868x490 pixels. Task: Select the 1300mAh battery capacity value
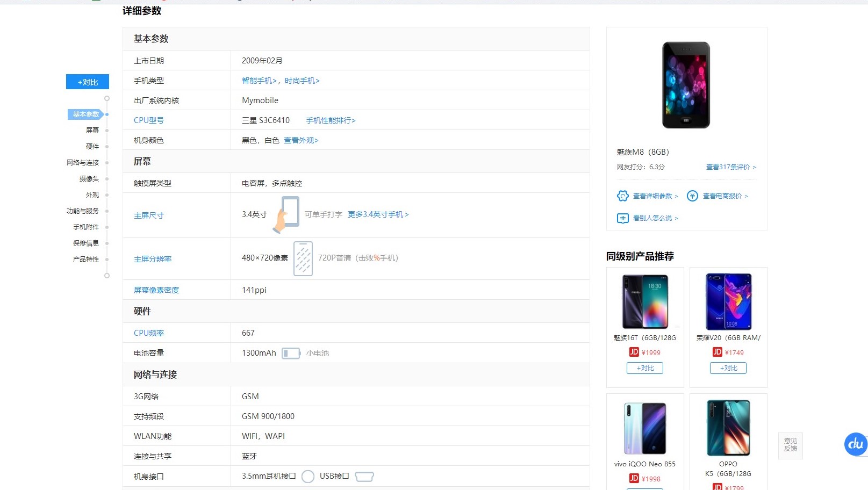coord(259,353)
